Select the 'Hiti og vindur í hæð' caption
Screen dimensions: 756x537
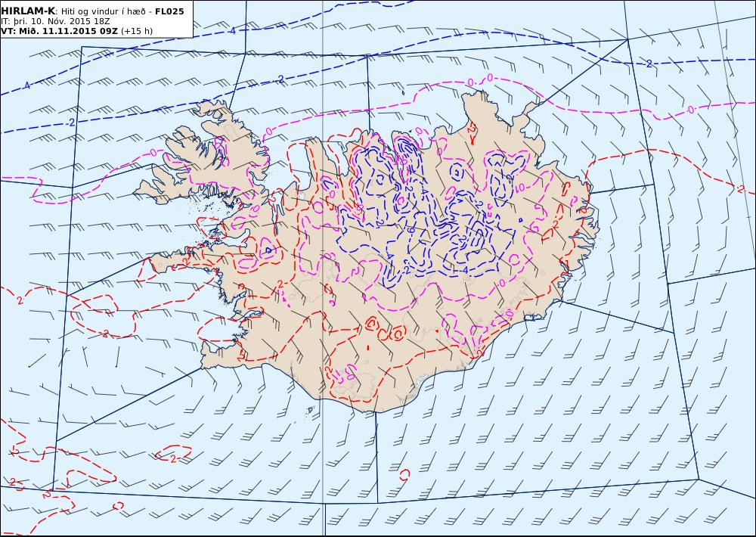pyautogui.click(x=104, y=11)
